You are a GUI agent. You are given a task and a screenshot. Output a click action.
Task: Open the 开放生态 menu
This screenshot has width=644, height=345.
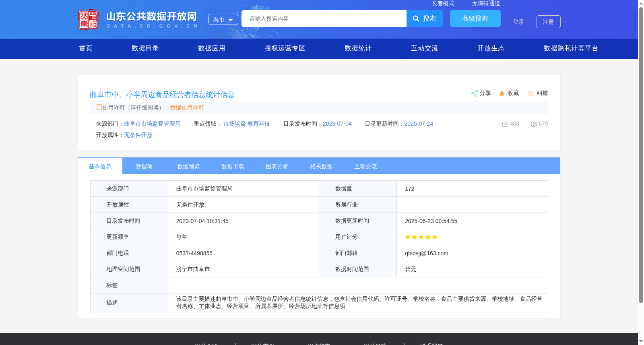[491, 48]
